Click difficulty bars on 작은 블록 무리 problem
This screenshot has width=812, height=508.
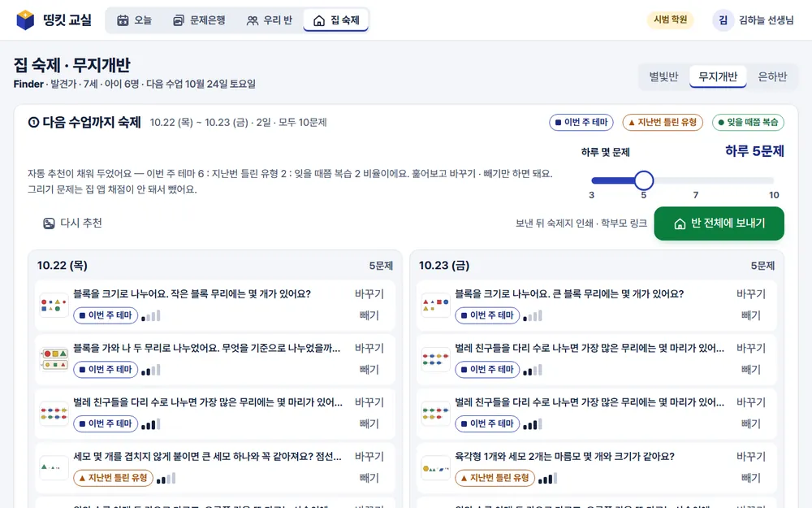coord(151,315)
